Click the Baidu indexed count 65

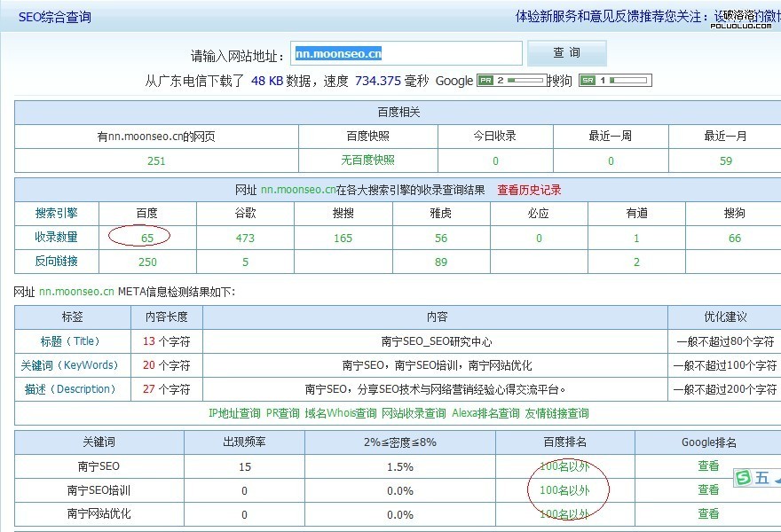146,238
